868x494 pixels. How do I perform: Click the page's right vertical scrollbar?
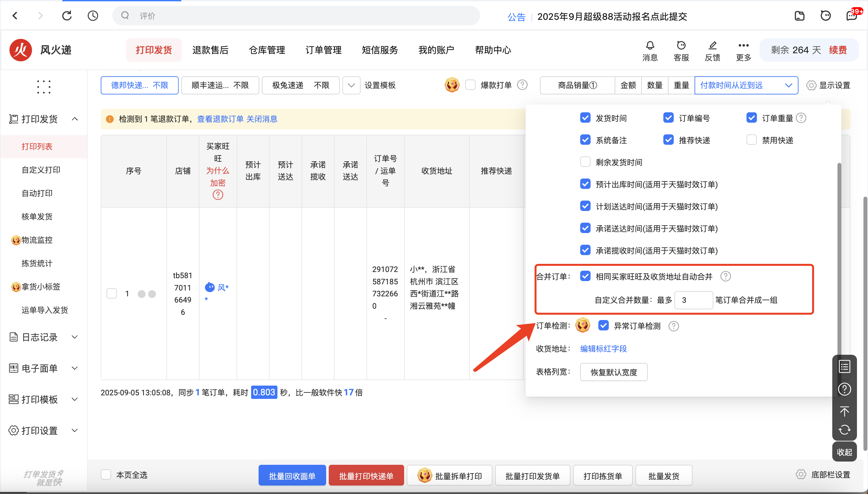point(865,324)
